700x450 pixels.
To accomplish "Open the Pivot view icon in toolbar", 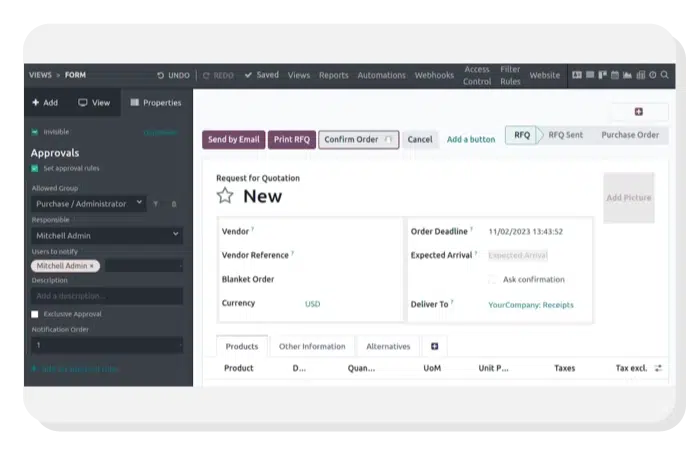I will [641, 75].
